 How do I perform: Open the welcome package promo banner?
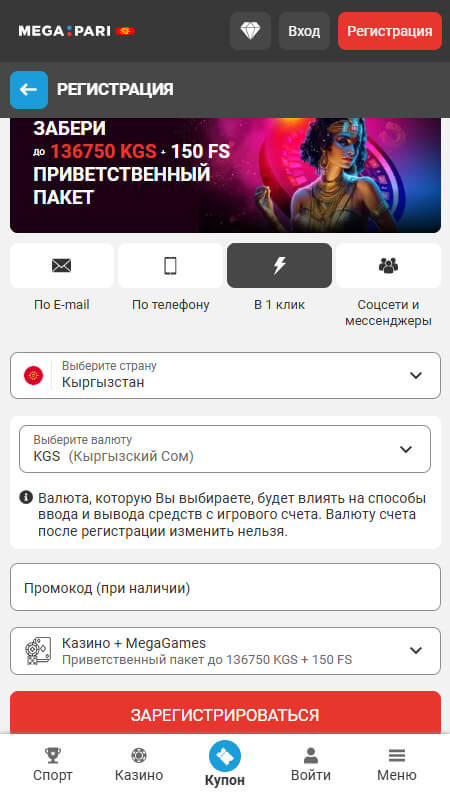click(226, 175)
